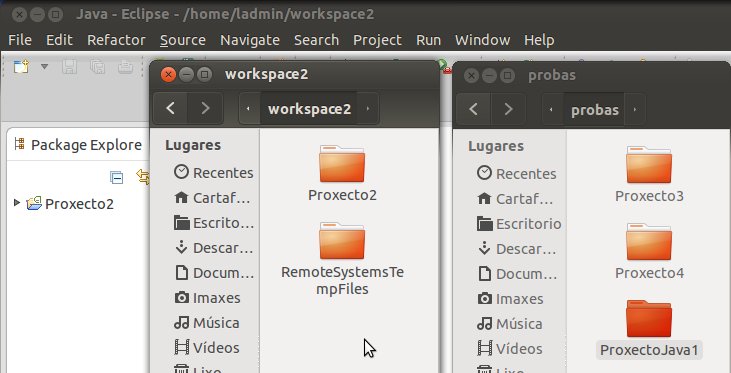731x373 pixels.
Task: Open Cartaf… home in workspace2 sidebar
Action: 213,198
